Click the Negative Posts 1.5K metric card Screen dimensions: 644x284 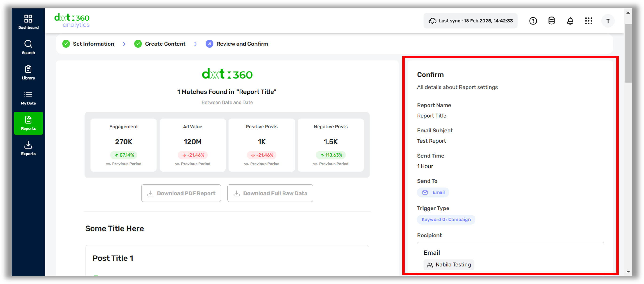[x=330, y=145]
